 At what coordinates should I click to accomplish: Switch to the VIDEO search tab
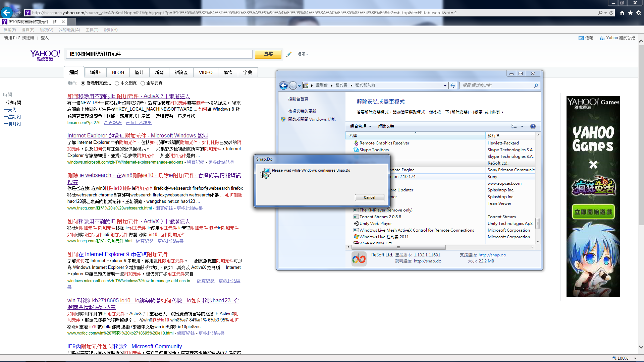(206, 72)
